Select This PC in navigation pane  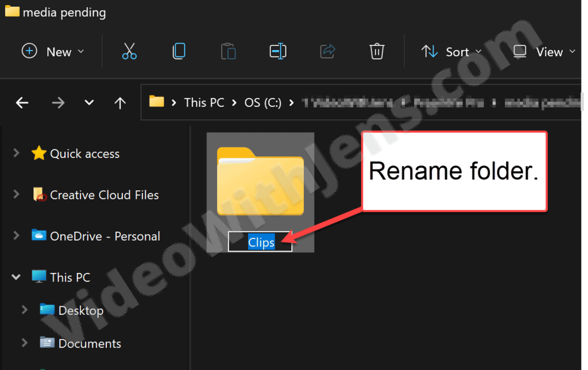coord(70,277)
